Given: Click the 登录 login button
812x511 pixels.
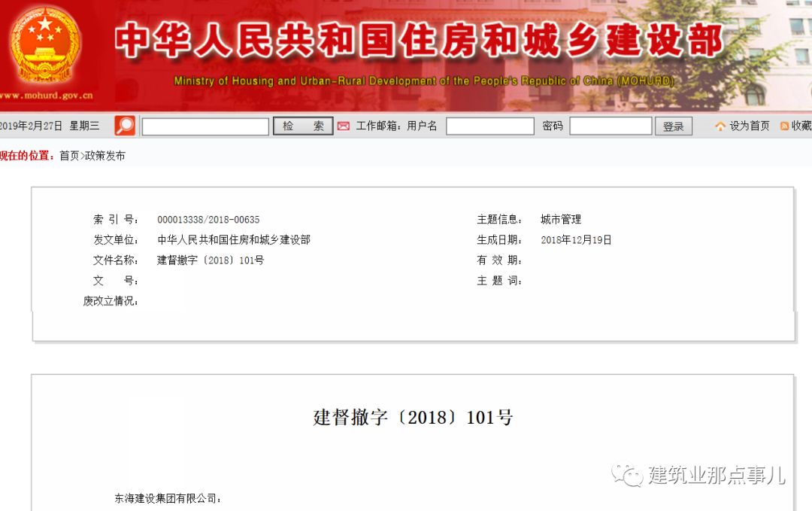Looking at the screenshot, I should click(673, 126).
